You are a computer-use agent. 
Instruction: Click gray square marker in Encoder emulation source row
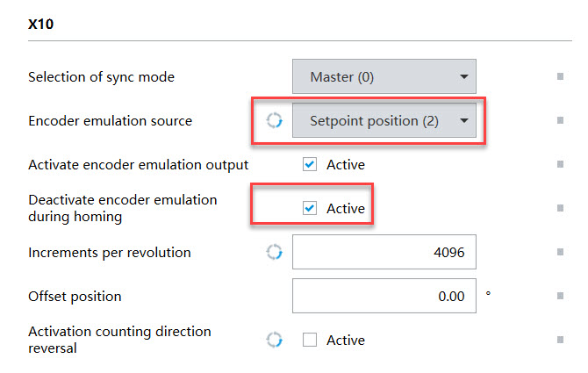[x=560, y=120]
